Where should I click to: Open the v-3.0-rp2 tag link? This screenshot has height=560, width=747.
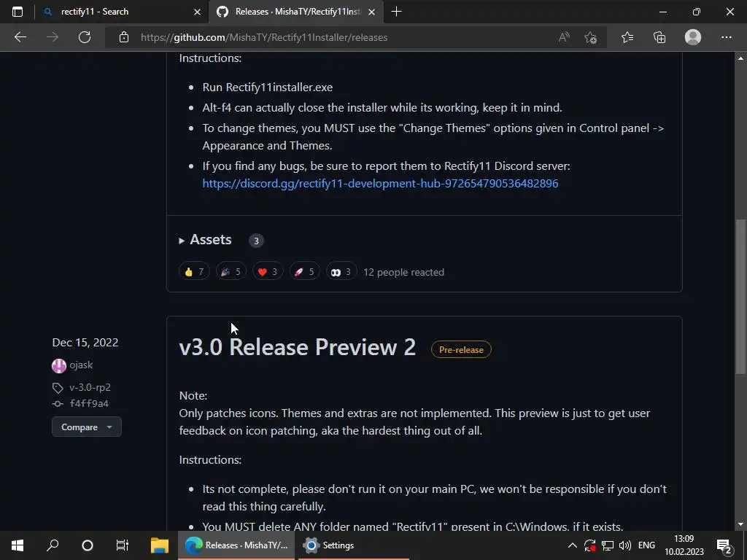[90, 388]
